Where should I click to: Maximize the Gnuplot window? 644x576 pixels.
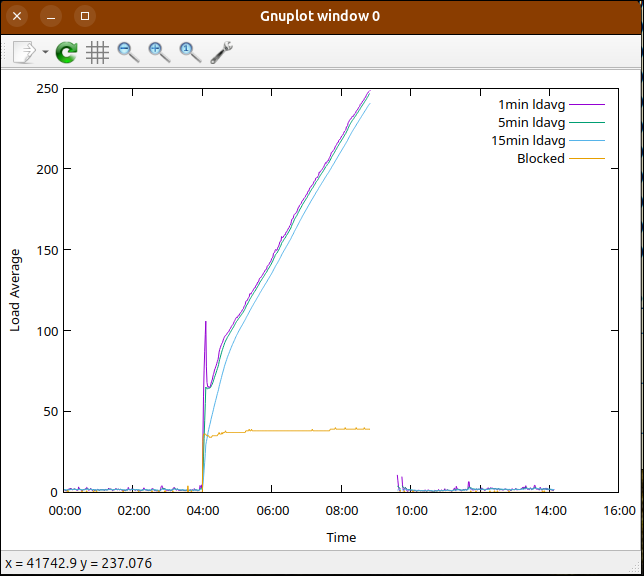point(85,16)
